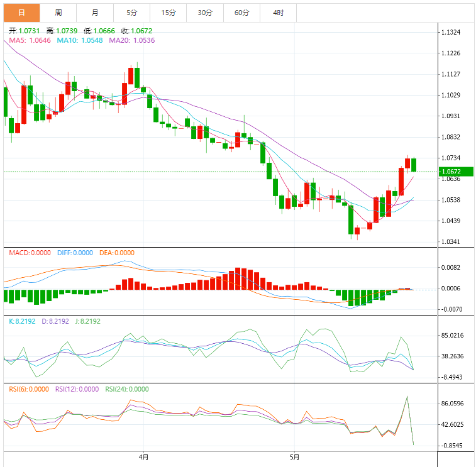This screenshot has width=476, height=467.
Task: Click the DIFF:0.0000 indicator label
Action: 75,253
